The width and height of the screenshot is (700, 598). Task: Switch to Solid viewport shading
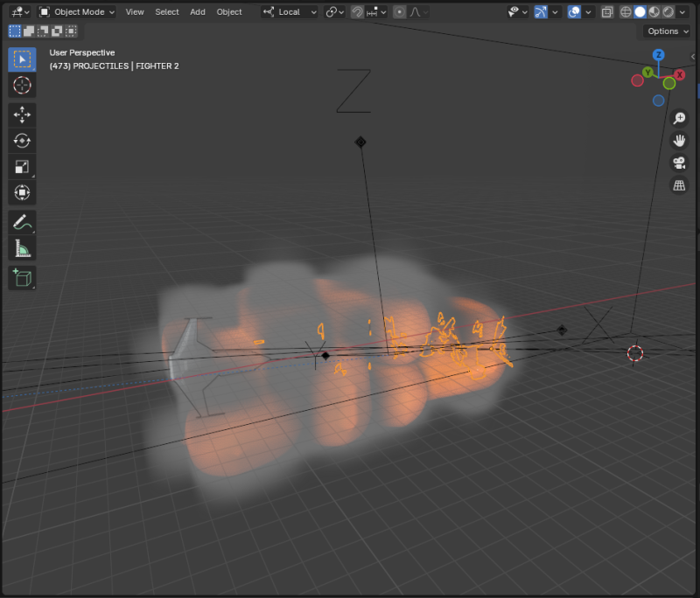(640, 12)
